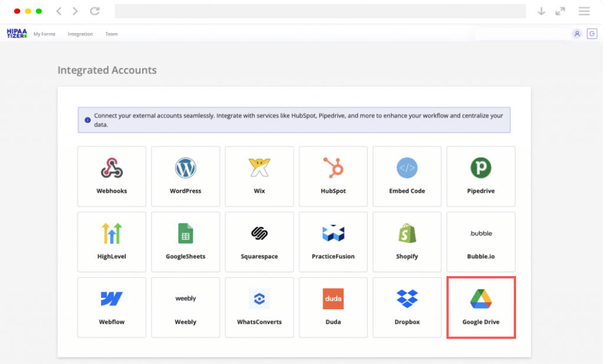The image size is (604, 364).
Task: Choose the Webflow integration
Action: pyautogui.click(x=111, y=307)
